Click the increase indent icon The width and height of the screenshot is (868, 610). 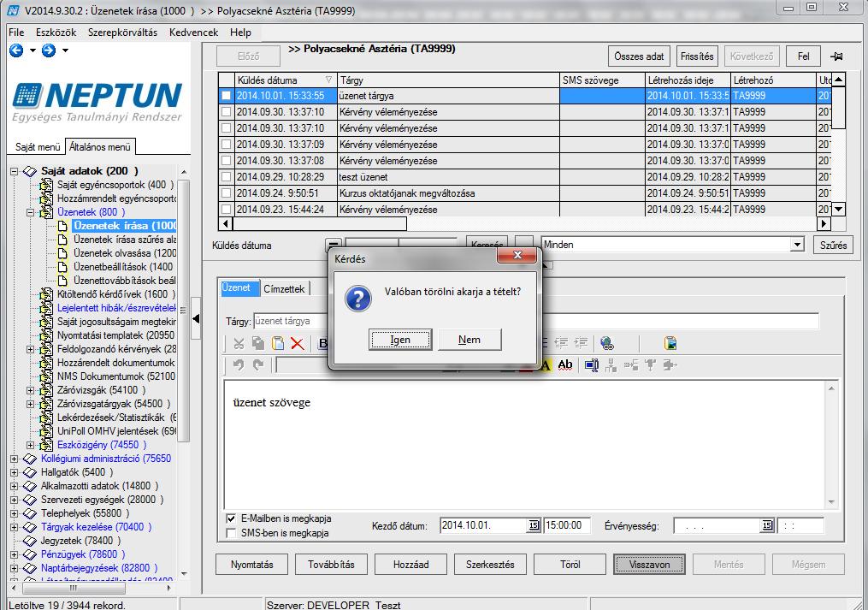tap(580, 344)
